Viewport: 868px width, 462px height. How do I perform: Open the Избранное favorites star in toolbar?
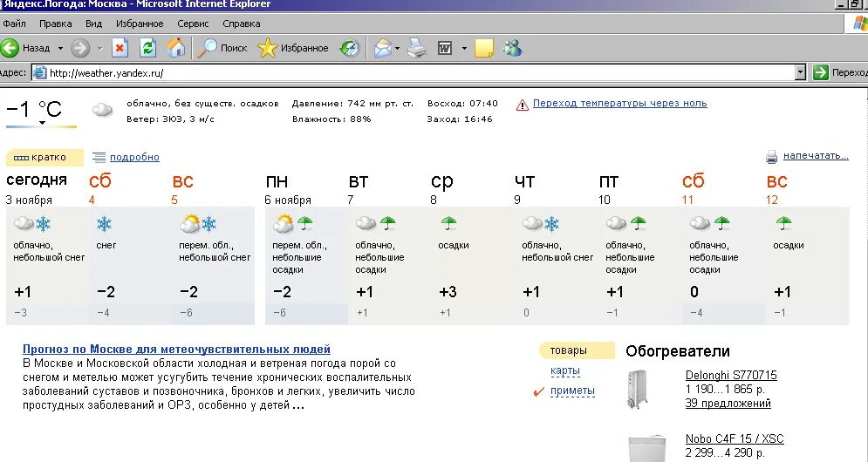293,48
